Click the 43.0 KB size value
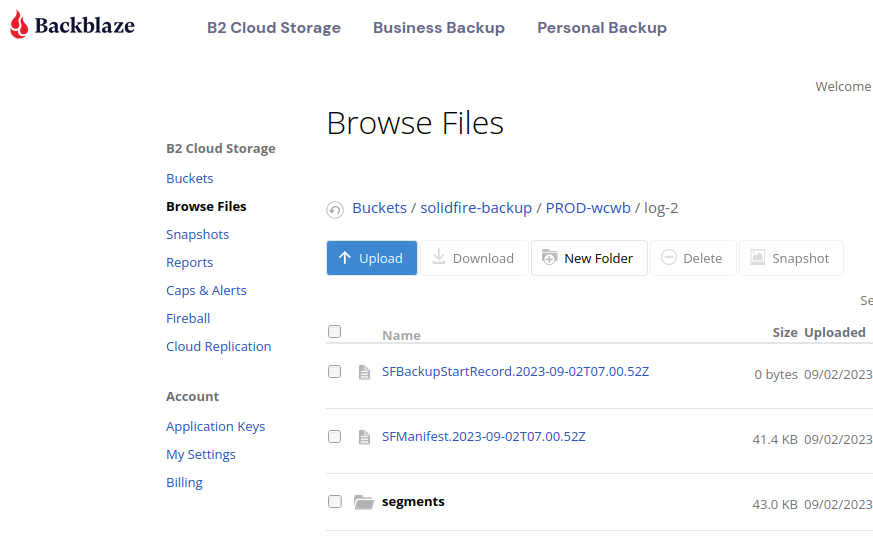Screen dimensions: 873x538 click(775, 505)
